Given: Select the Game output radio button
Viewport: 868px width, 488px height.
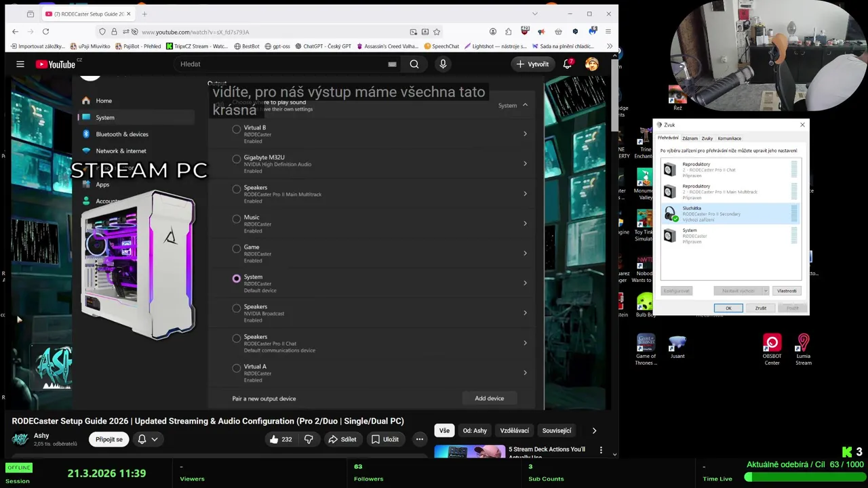Looking at the screenshot, I should tap(237, 248).
